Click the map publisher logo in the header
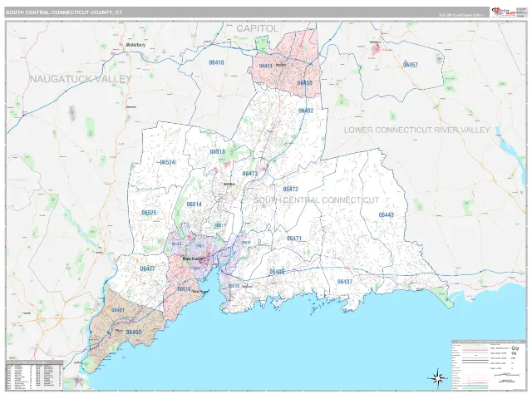532x399 pixels. pos(504,12)
